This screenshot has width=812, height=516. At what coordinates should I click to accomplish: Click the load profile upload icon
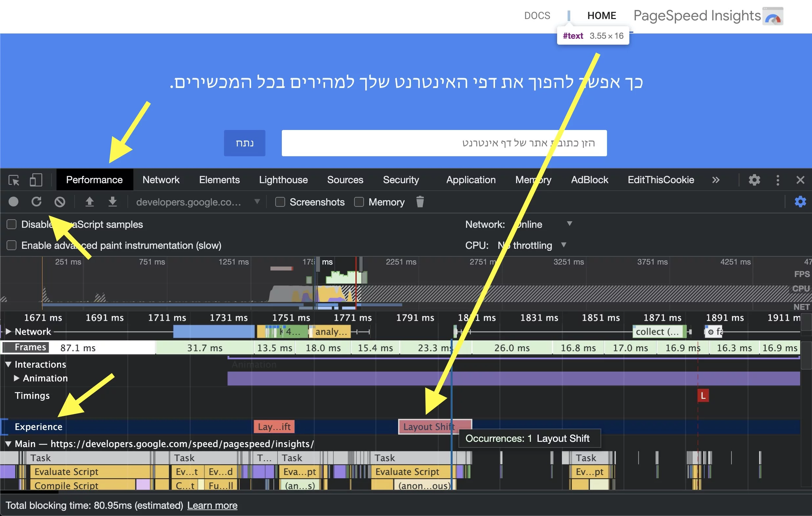pyautogui.click(x=89, y=202)
